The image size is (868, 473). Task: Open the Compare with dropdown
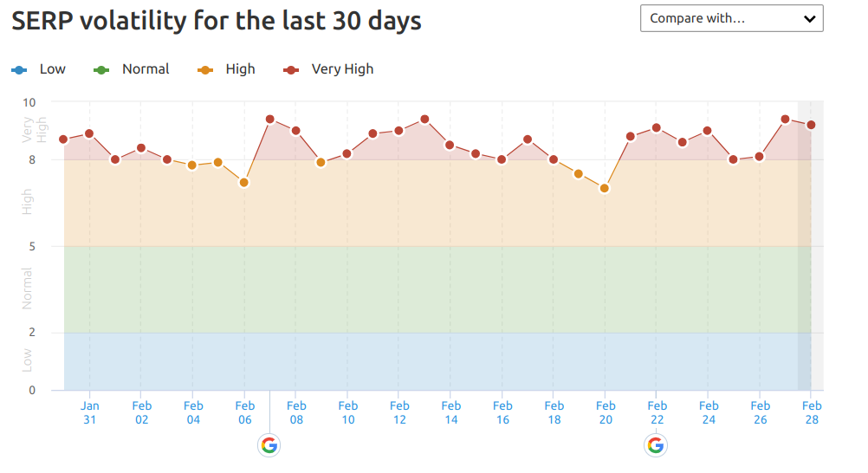pos(731,18)
